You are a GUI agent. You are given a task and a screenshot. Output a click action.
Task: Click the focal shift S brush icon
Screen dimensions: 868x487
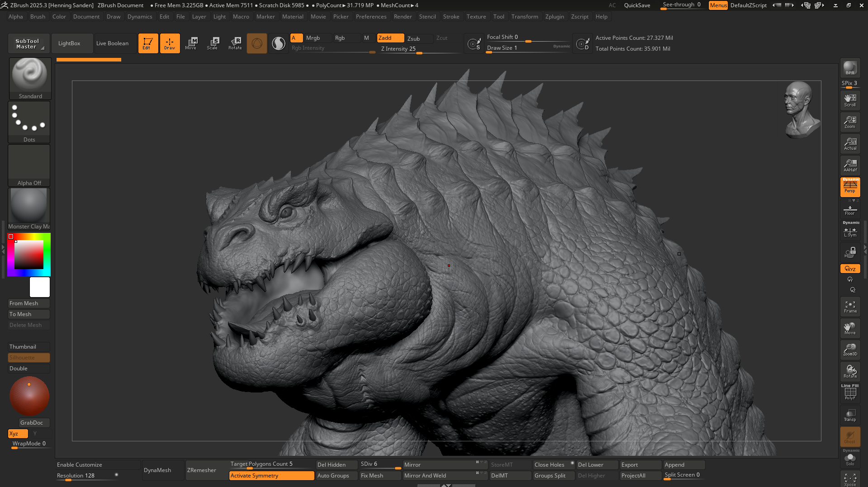[x=474, y=43]
